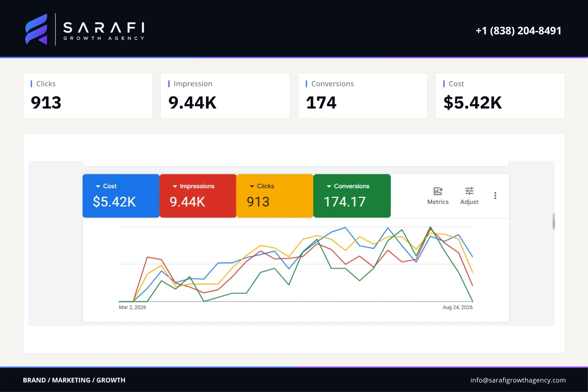The height and width of the screenshot is (392, 588).
Task: Click the Impression summary card 9.44K
Action: [x=225, y=96]
